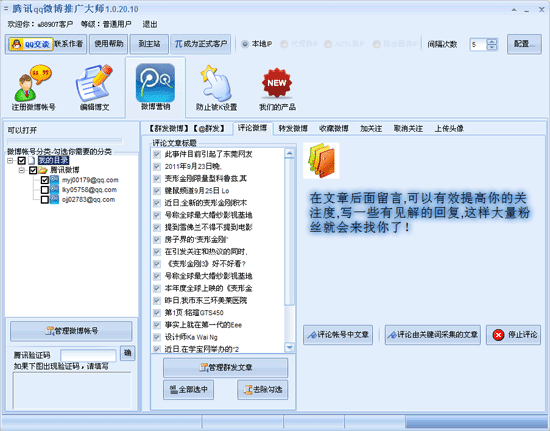Click the lky05758@qq.com account icon
550x431 pixels.
pos(54,190)
